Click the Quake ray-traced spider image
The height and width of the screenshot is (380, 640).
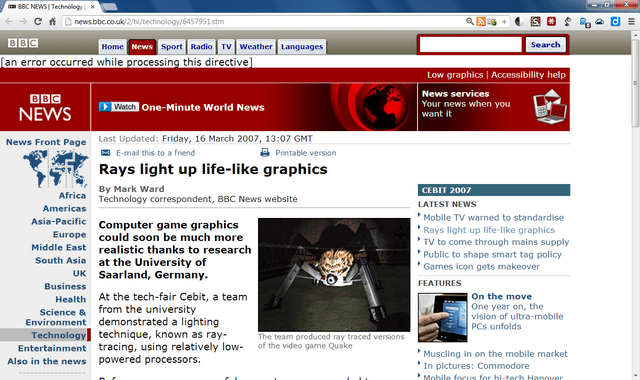click(x=334, y=275)
